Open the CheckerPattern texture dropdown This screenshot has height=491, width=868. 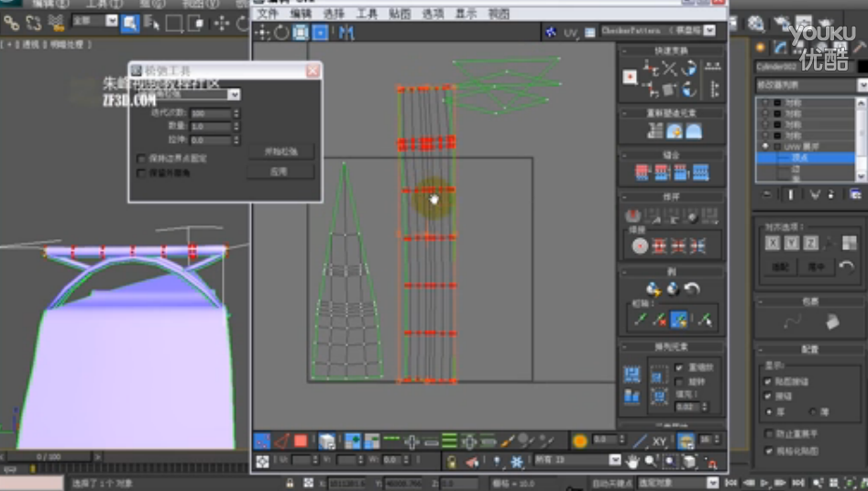click(709, 30)
